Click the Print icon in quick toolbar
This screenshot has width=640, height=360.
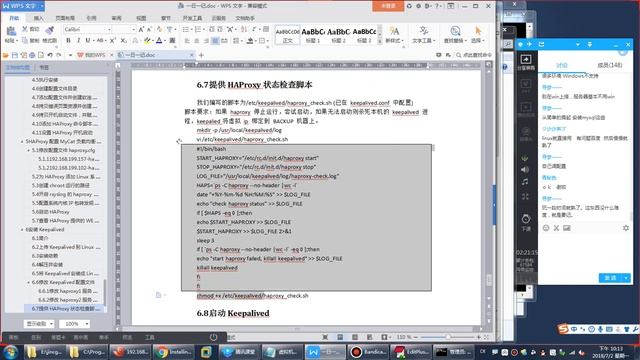[x=32, y=55]
